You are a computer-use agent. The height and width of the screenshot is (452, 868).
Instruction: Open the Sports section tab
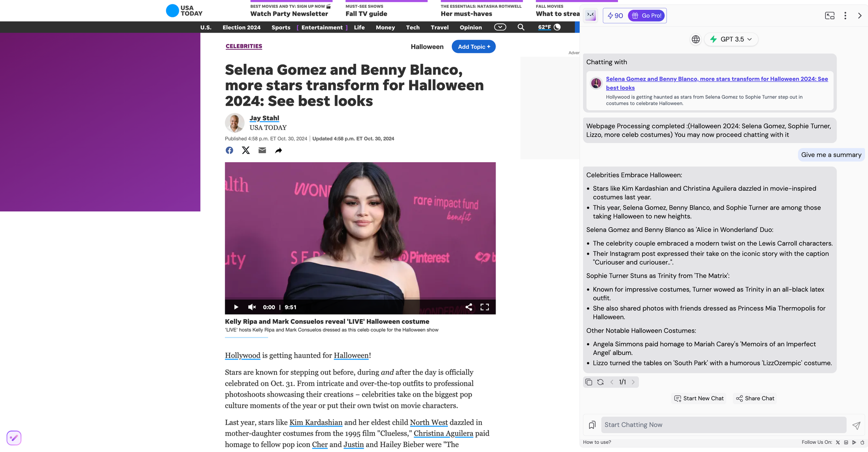coord(281,27)
